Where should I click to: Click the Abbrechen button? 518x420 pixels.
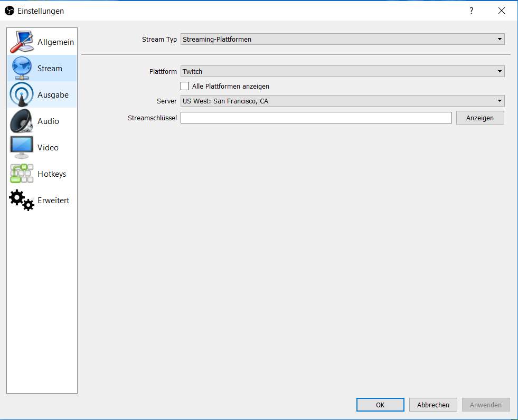pyautogui.click(x=433, y=405)
